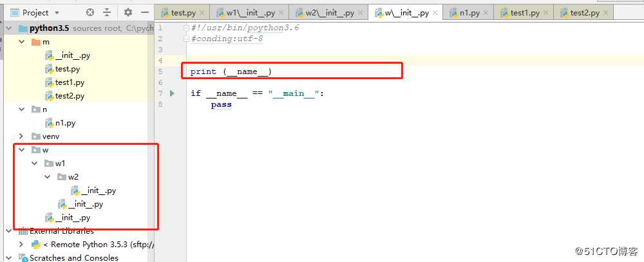The image size is (644, 262).
Task: Click the pass statement line
Action: (x=222, y=104)
